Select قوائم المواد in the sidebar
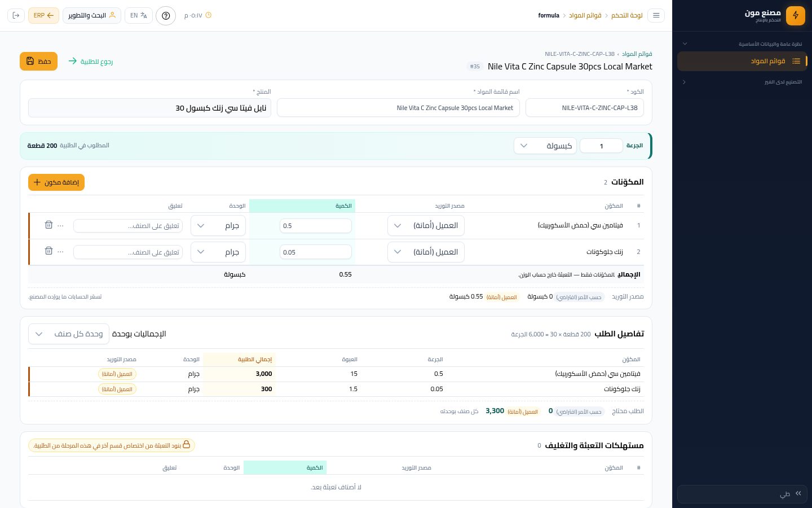The image size is (812, 508). click(742, 61)
